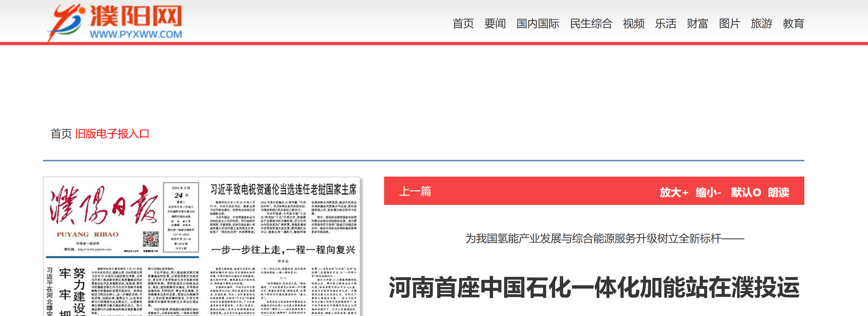Go to the 图片 pictures section
The height and width of the screenshot is (316, 868).
(730, 23)
